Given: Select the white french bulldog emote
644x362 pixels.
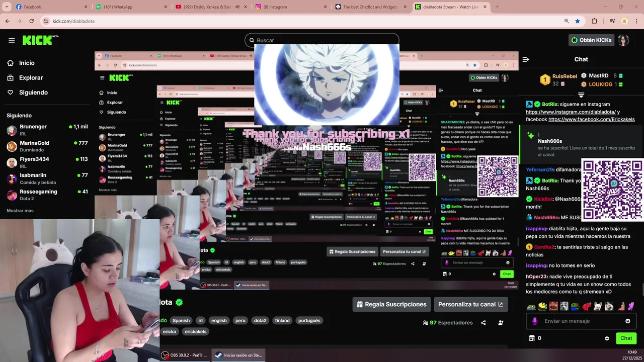Looking at the screenshot, I should (598, 306).
